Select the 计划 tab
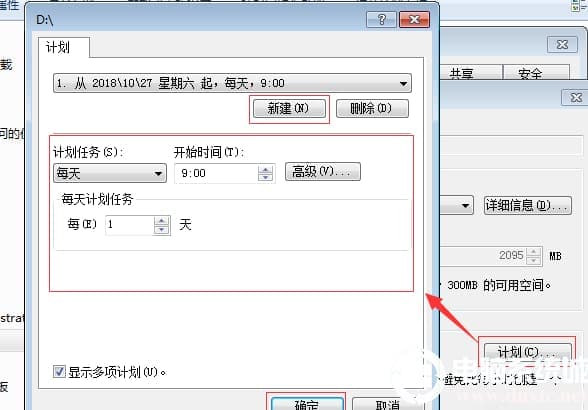The image size is (588, 410). [58, 48]
